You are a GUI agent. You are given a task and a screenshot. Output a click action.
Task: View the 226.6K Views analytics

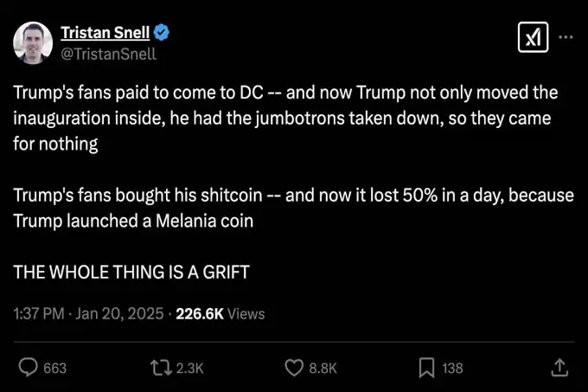220,314
